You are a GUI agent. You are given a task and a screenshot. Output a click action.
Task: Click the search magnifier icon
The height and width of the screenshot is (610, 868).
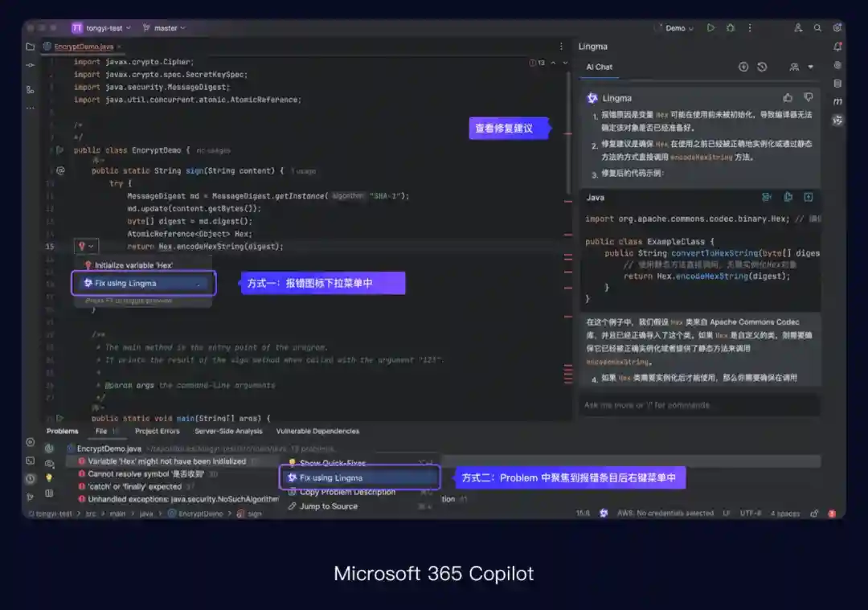[817, 28]
